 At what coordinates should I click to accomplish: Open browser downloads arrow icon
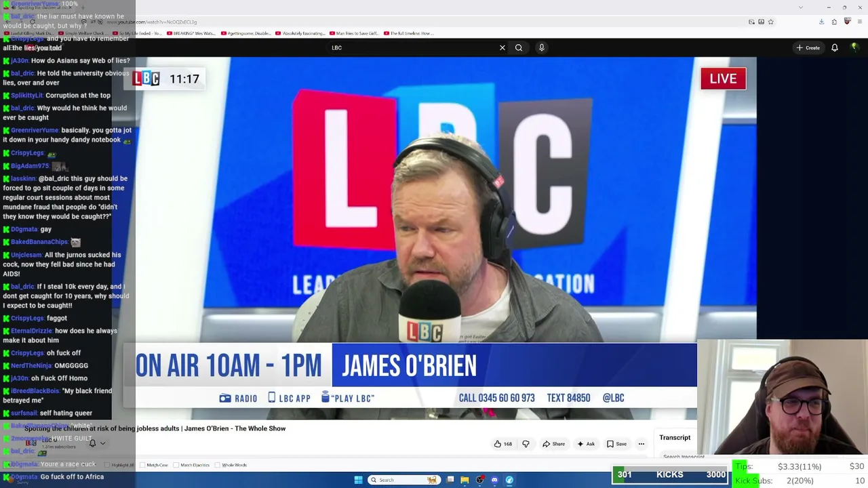pyautogui.click(x=821, y=22)
